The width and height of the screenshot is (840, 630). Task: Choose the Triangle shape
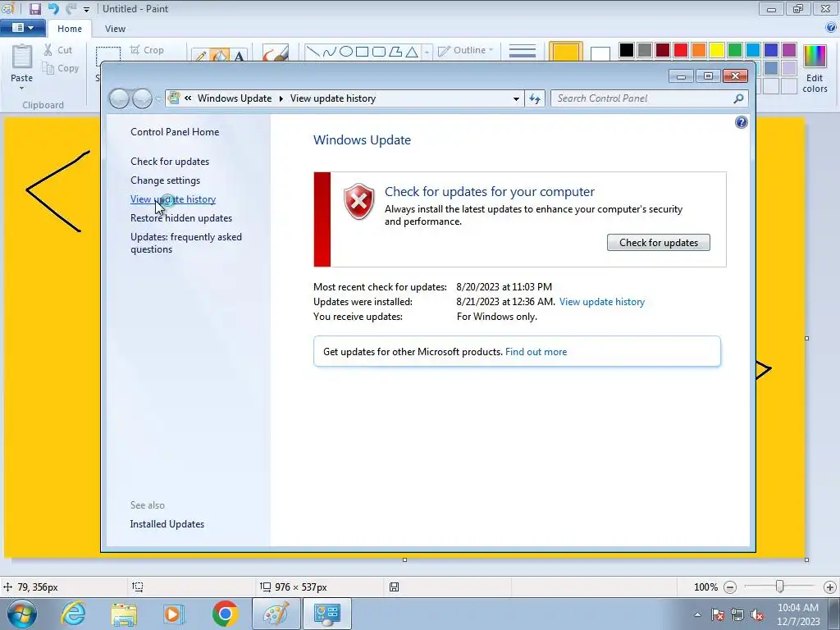coord(412,52)
